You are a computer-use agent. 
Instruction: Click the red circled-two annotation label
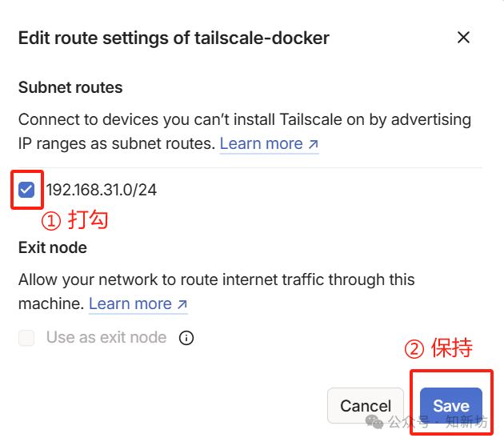[x=438, y=349]
